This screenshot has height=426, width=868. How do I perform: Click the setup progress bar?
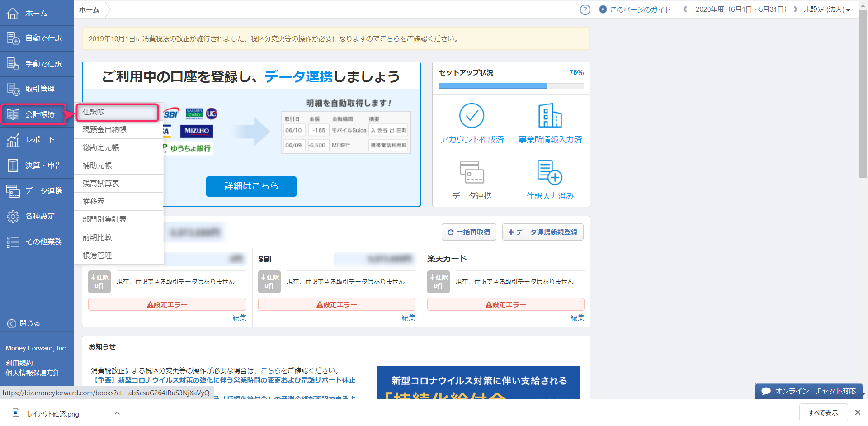pos(511,85)
